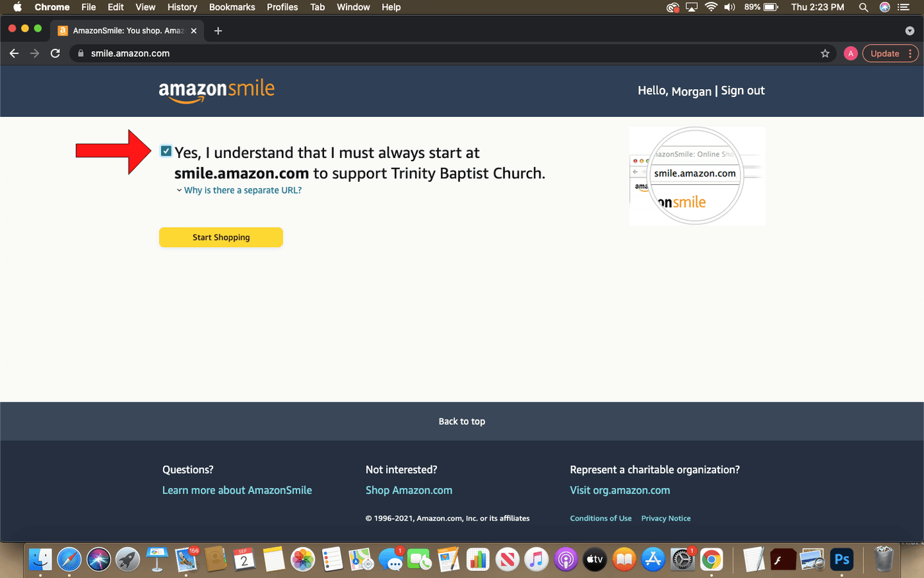Launch Safari from the dock
The height and width of the screenshot is (578, 924).
tap(69, 560)
